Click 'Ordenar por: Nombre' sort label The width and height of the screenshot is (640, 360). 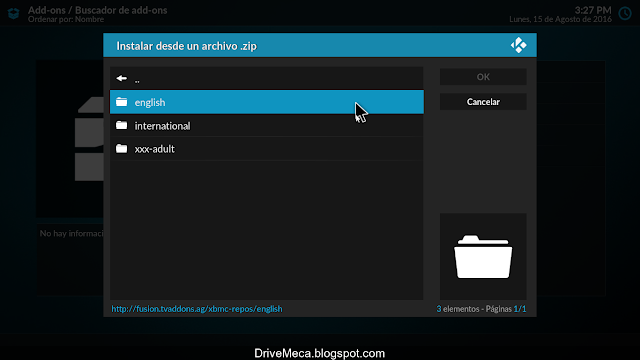66,19
